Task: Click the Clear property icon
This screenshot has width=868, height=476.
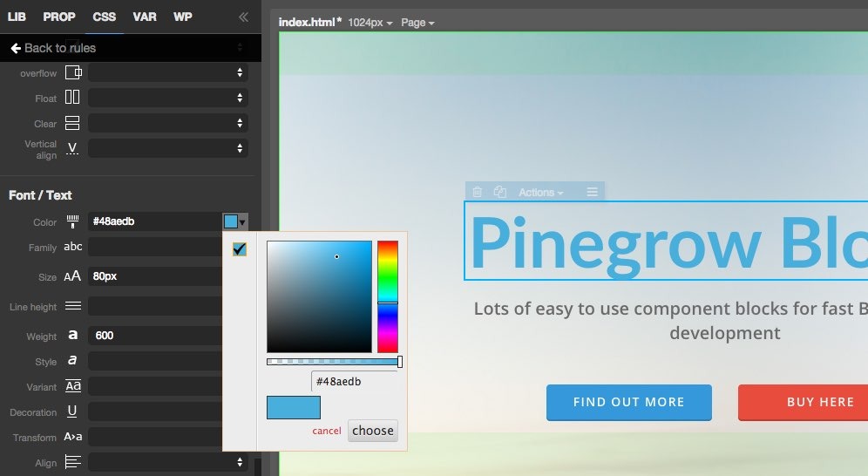Action: point(72,123)
